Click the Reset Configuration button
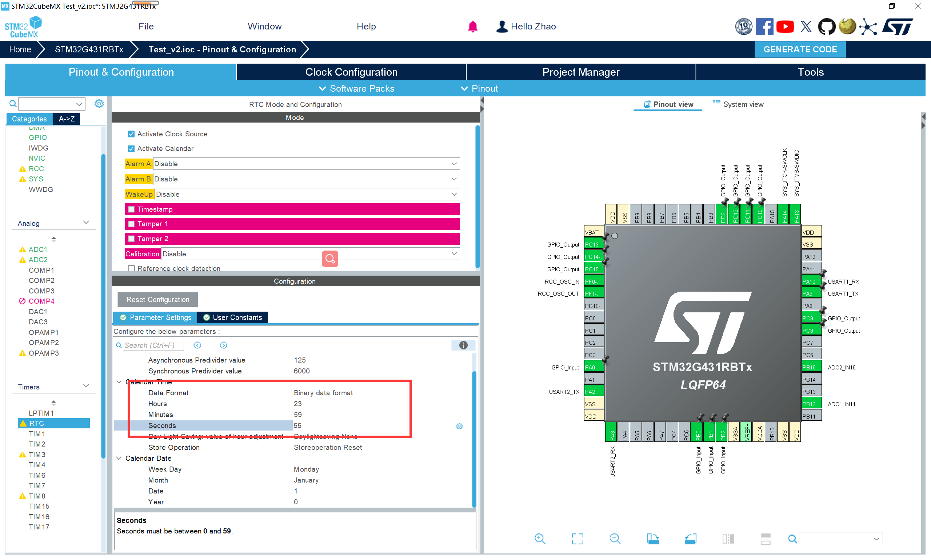This screenshot has height=560, width=931. coord(158,300)
